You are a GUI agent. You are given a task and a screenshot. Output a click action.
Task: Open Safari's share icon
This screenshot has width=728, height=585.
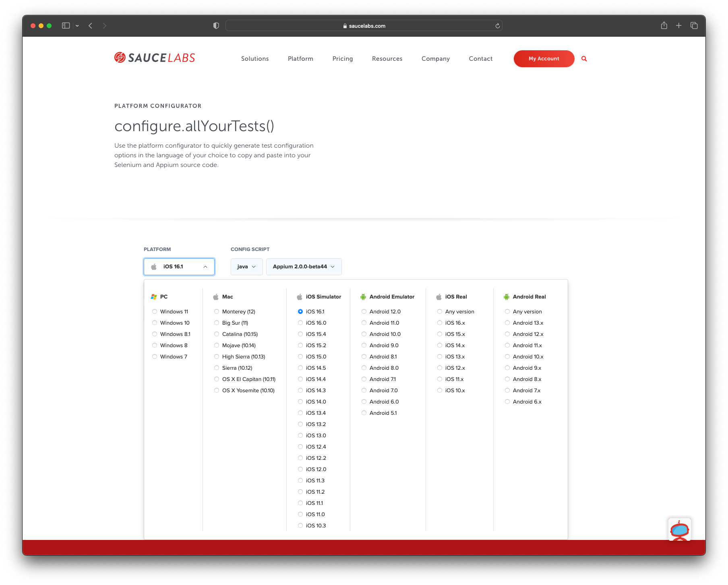coord(664,25)
